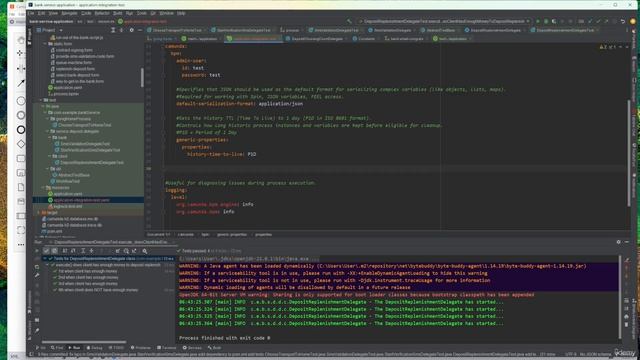This screenshot has width=640, height=360.
Task: Collapse service.deposit.delegate package node
Action: tap(48, 131)
